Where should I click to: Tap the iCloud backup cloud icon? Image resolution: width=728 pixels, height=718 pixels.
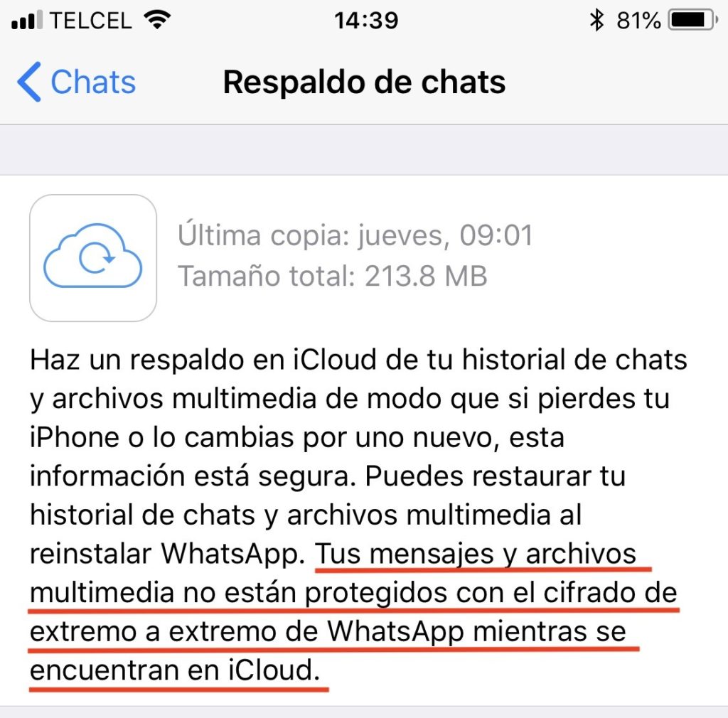pyautogui.click(x=93, y=257)
